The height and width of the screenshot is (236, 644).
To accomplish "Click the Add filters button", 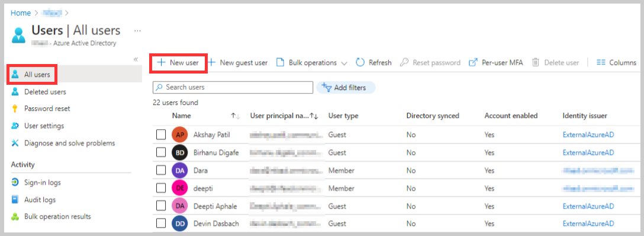I will click(x=346, y=88).
